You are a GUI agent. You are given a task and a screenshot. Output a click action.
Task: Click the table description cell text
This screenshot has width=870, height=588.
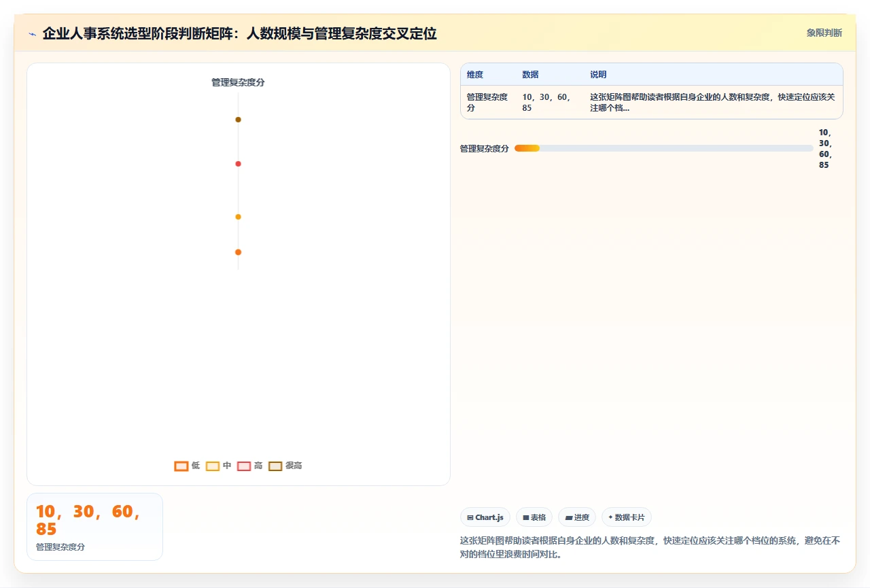coord(712,103)
